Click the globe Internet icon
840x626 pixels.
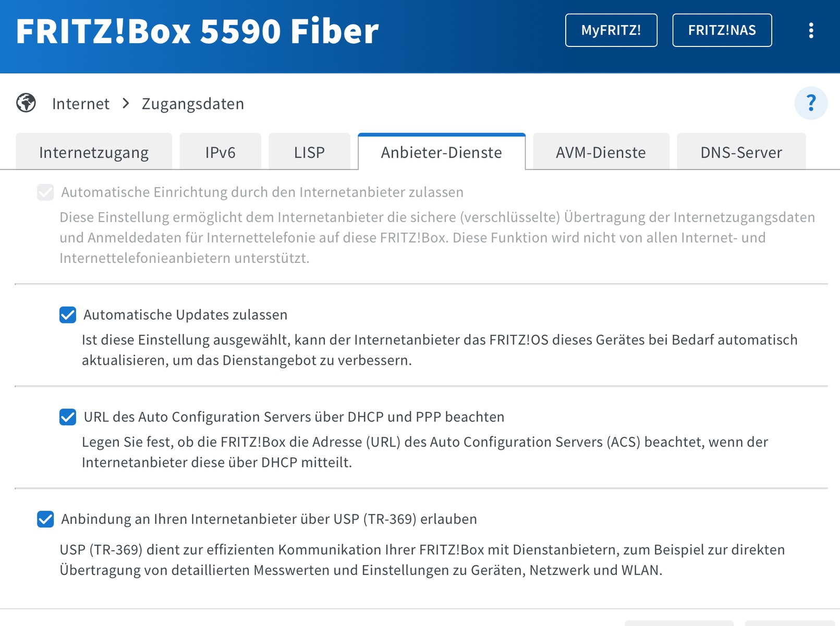pos(26,103)
